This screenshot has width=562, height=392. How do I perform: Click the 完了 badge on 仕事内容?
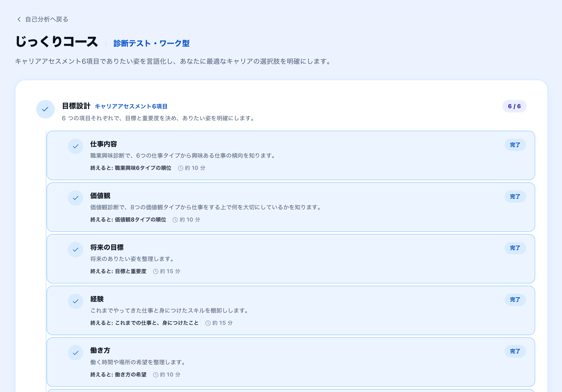[x=515, y=145]
